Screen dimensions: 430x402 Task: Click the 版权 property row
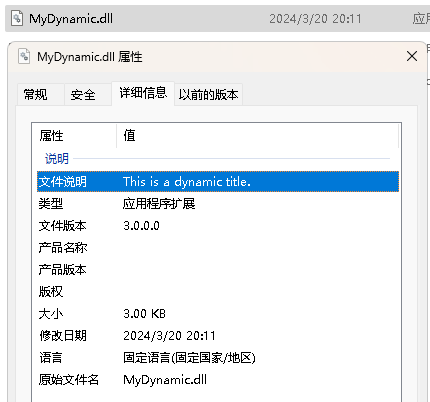(218, 292)
